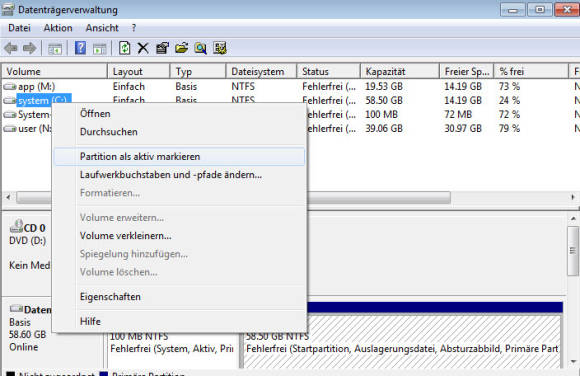Click Hilfe in the context menu
Viewport: 580px width, 376px height.
click(x=179, y=322)
